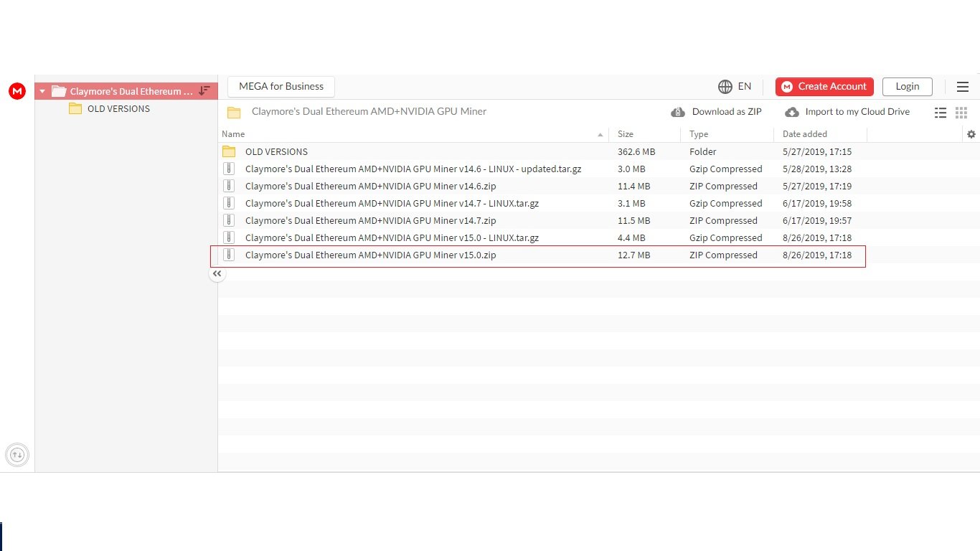This screenshot has width=980, height=551.
Task: Click the 8/26/2019, 17:18 date of v15.0.zip
Action: coord(817,255)
